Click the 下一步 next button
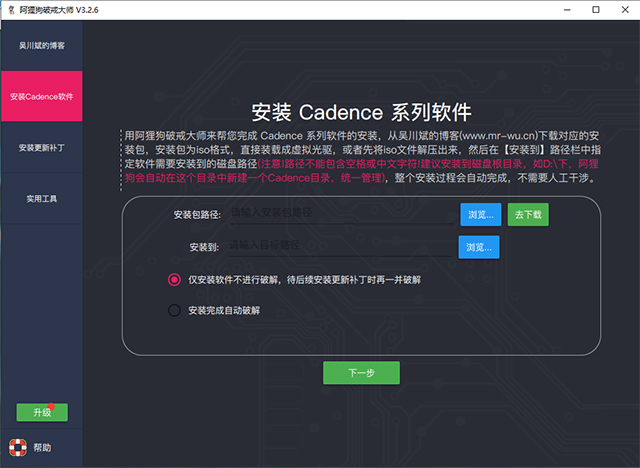This screenshot has width=640, height=468. (361, 372)
